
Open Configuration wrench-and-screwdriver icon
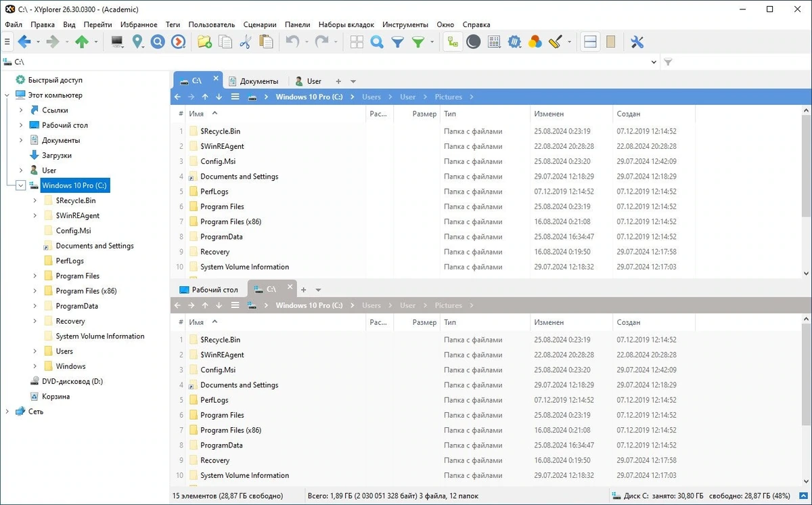pyautogui.click(x=637, y=42)
